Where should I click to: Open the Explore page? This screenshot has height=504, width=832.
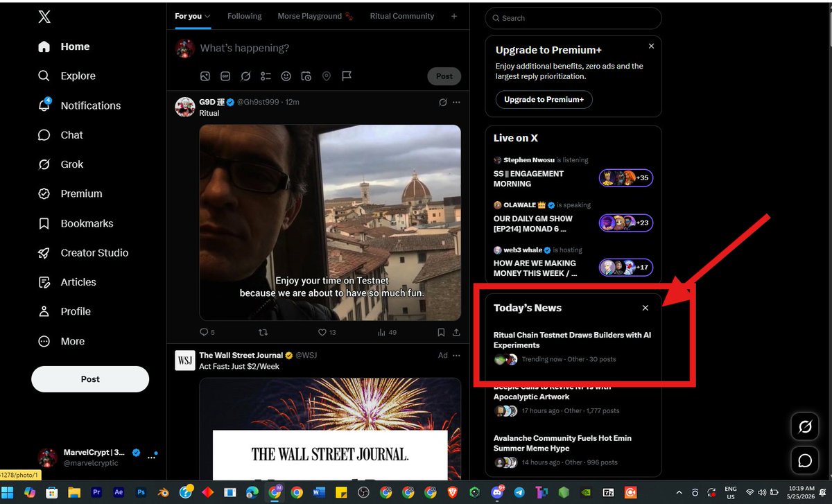pos(67,76)
